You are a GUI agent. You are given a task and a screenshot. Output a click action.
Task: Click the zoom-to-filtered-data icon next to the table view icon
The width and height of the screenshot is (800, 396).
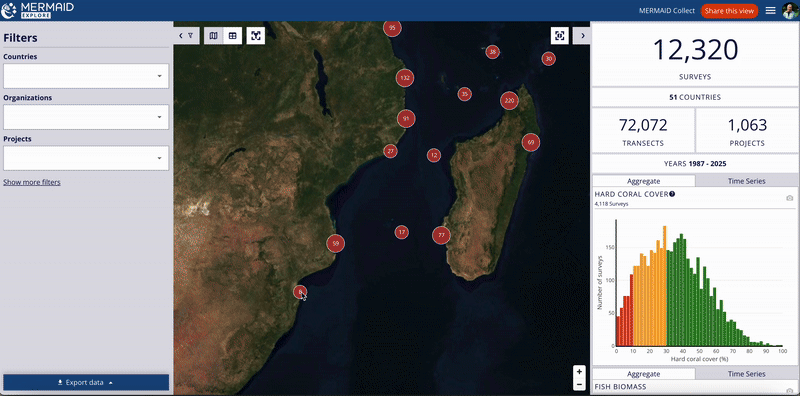(x=256, y=36)
